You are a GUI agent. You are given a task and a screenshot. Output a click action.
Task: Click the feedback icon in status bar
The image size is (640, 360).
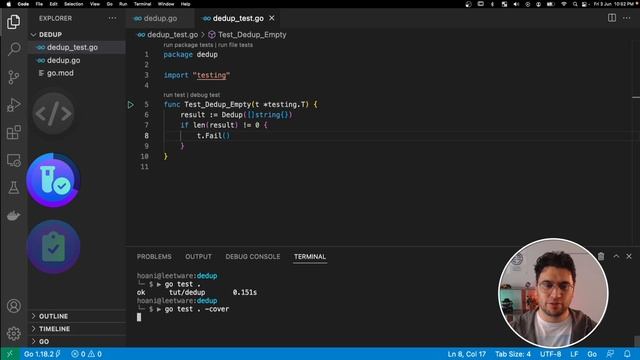[x=610, y=354]
